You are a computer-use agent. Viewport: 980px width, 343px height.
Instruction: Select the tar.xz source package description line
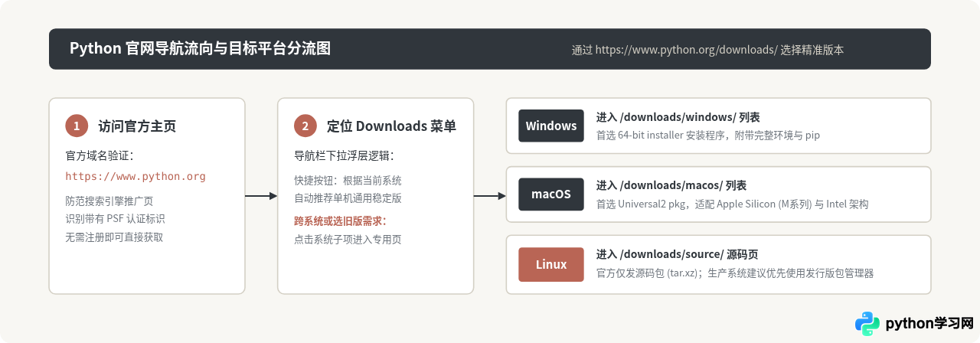coord(734,273)
